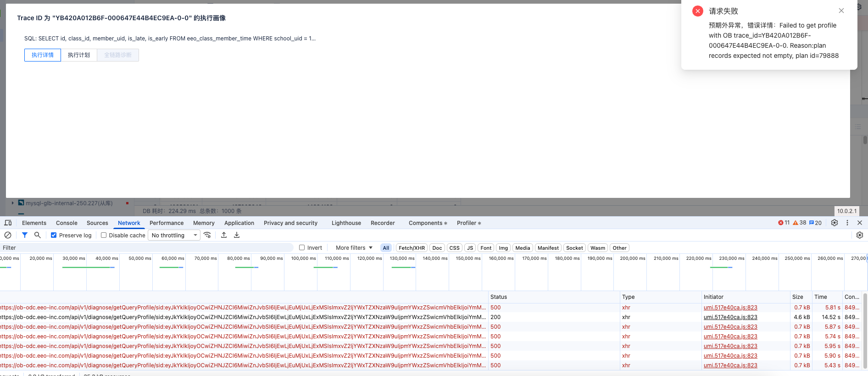868x376 pixels.
Task: Uncheck the Preserve log checkbox
Action: pos(54,235)
